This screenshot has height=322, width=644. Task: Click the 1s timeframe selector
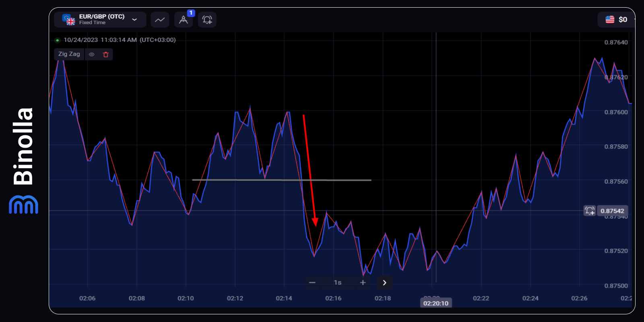(337, 283)
